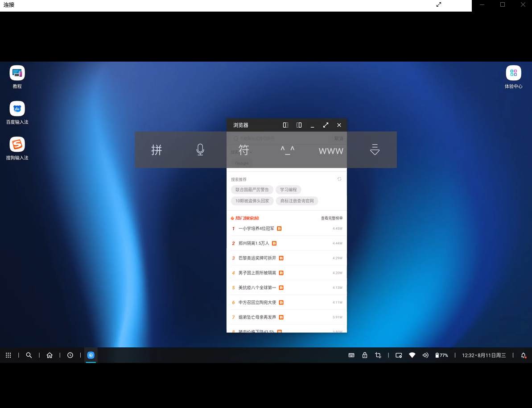Open search from the taskbar magnifier
Image resolution: width=532 pixels, height=408 pixels.
[x=29, y=355]
